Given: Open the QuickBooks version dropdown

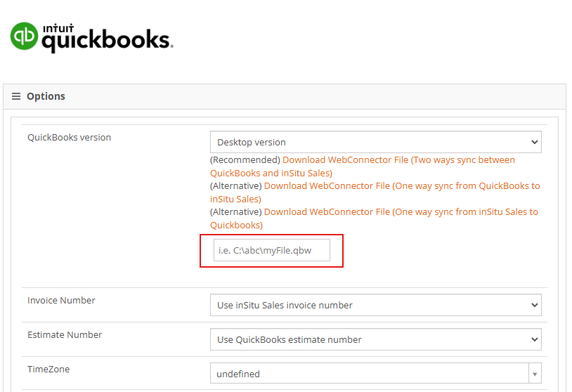Looking at the screenshot, I should (x=375, y=142).
